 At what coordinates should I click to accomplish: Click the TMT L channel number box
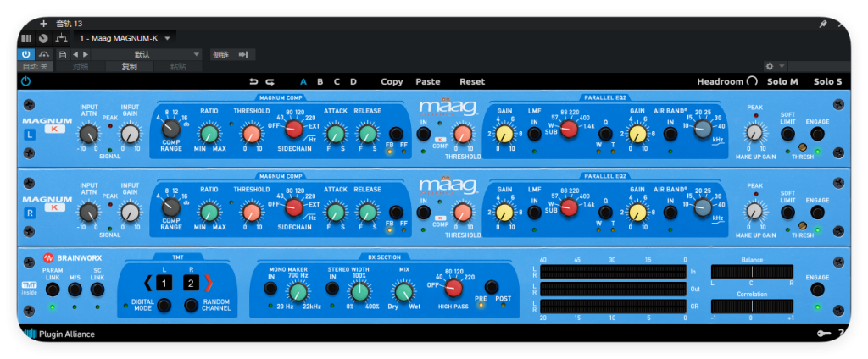coord(164,284)
